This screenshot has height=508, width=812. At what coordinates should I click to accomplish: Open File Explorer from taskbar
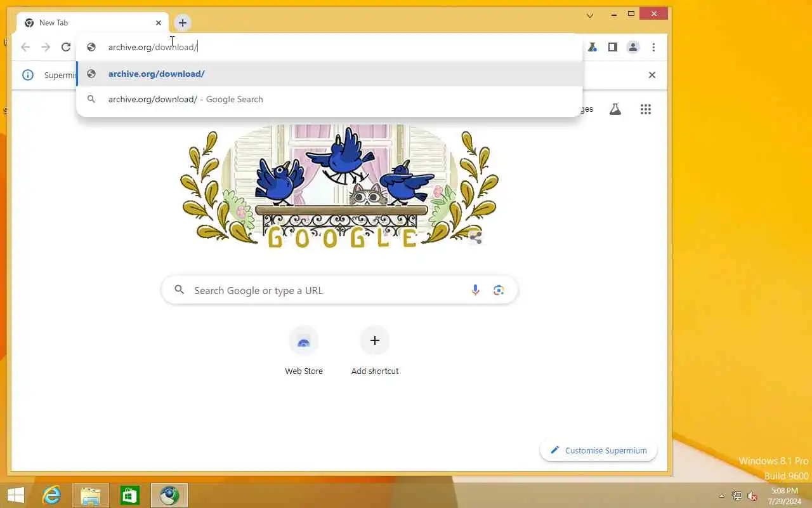coord(91,495)
